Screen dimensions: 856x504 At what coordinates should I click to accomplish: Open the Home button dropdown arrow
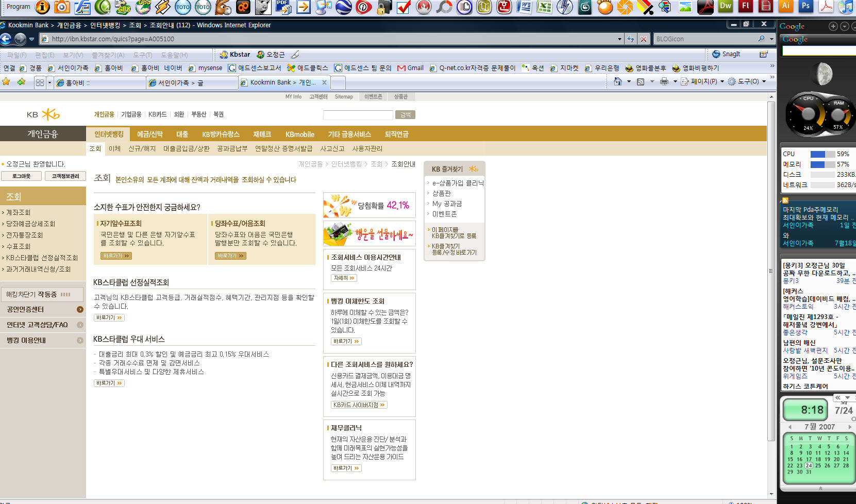click(x=629, y=81)
